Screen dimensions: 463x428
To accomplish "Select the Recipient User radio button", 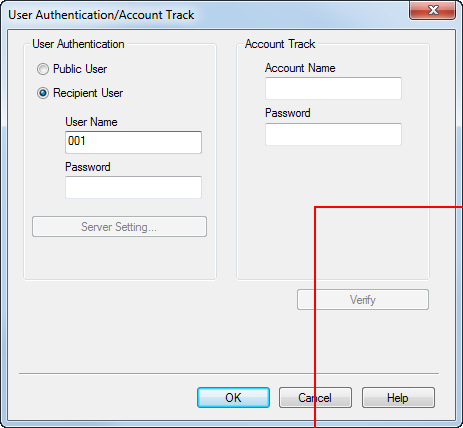I will 43,93.
